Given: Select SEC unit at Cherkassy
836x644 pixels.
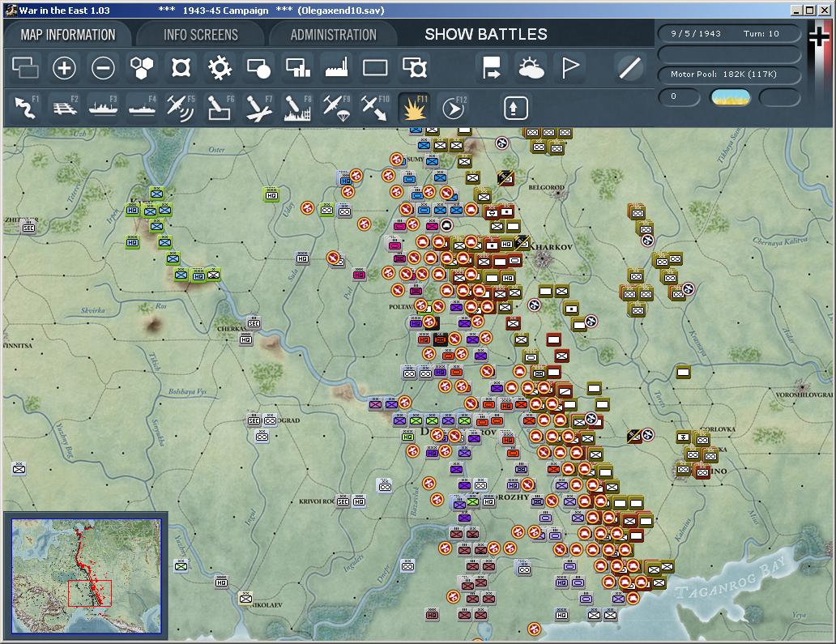Looking at the screenshot, I should [254, 322].
